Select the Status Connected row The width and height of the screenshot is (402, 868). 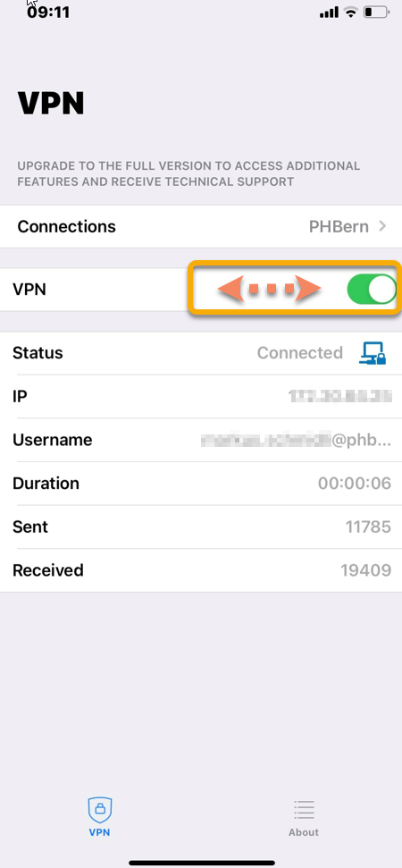(x=201, y=353)
